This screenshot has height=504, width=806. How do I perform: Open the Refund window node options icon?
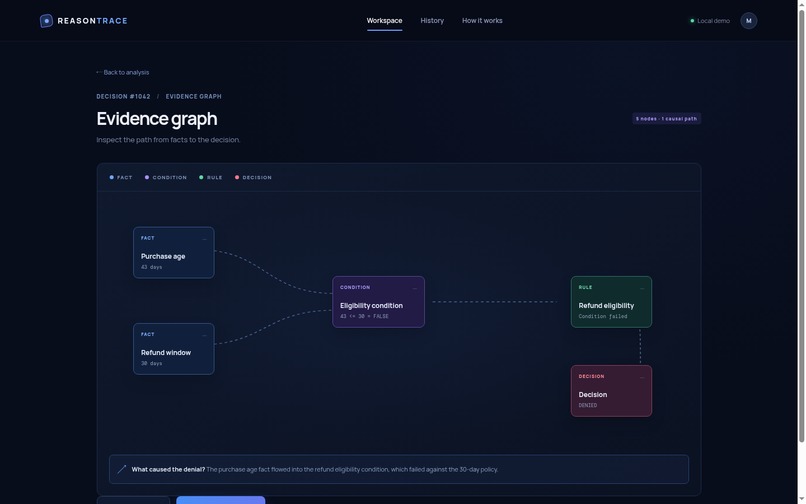(205, 335)
